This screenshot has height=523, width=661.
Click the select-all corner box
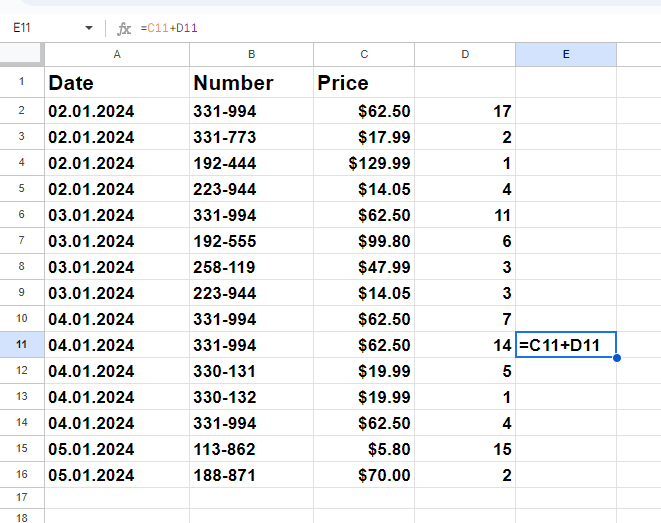coord(21,54)
